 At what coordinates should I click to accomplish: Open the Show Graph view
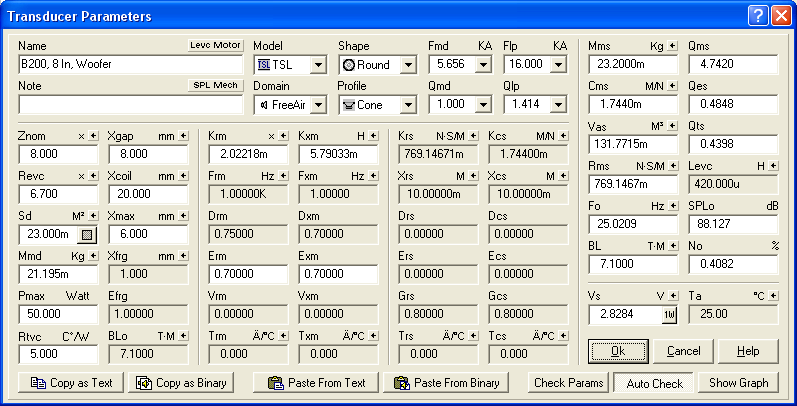click(x=739, y=383)
